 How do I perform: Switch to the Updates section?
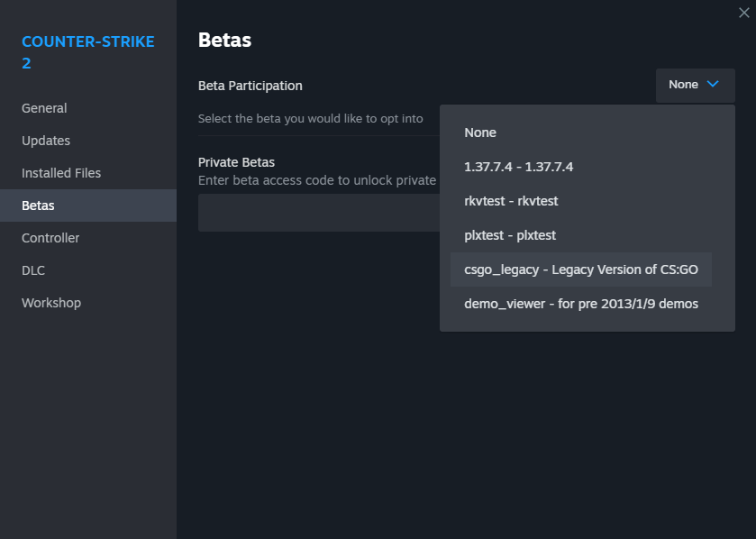point(46,141)
